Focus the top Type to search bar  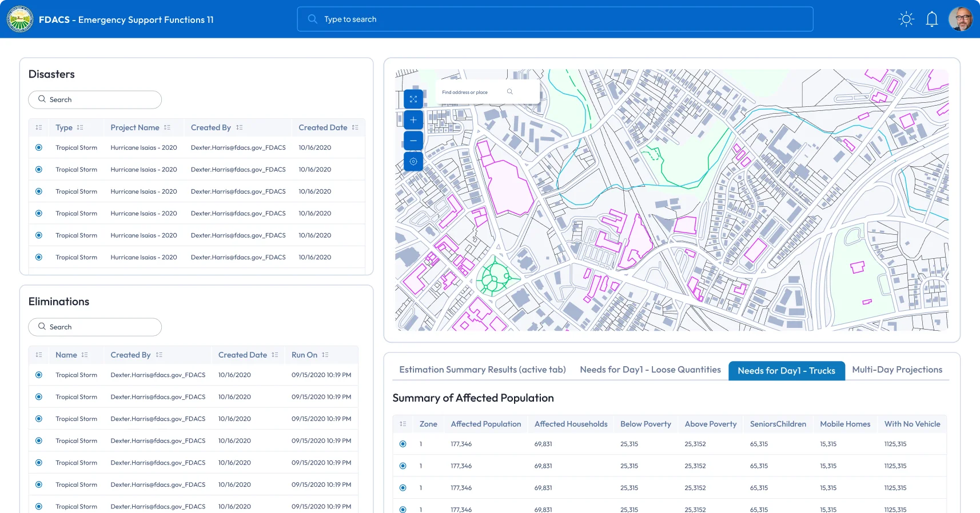click(x=555, y=19)
